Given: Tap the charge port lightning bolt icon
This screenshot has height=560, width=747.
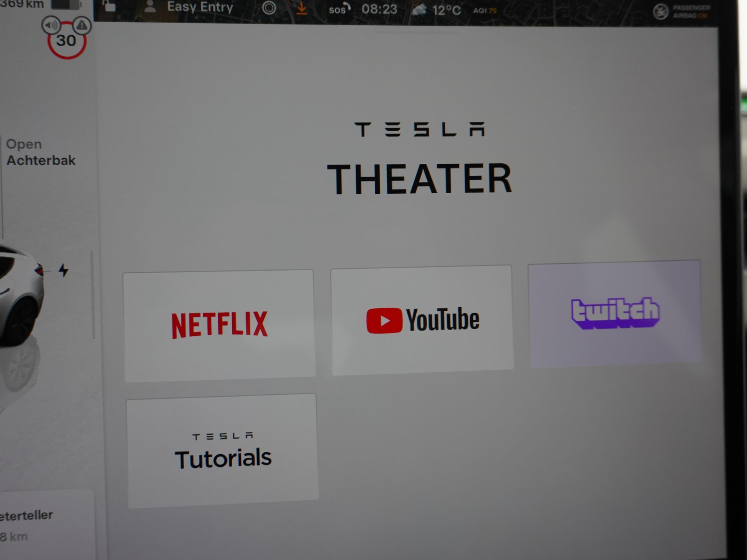Looking at the screenshot, I should [x=63, y=270].
